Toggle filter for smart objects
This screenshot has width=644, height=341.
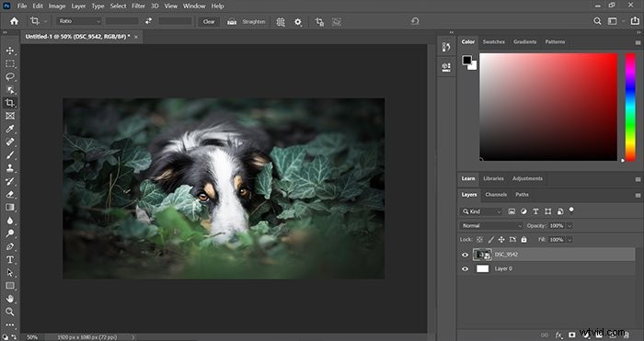click(560, 211)
